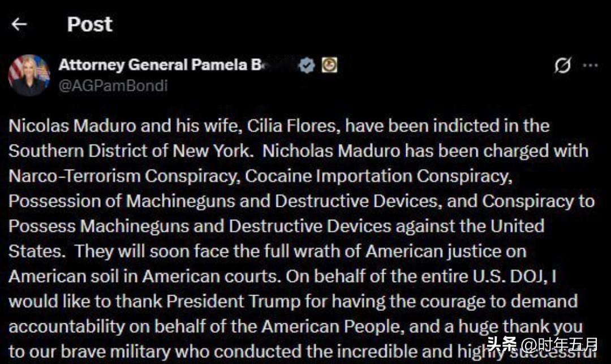This screenshot has width=611, height=364.
Task: Toggle the verification badge details popup
Action: point(306,64)
